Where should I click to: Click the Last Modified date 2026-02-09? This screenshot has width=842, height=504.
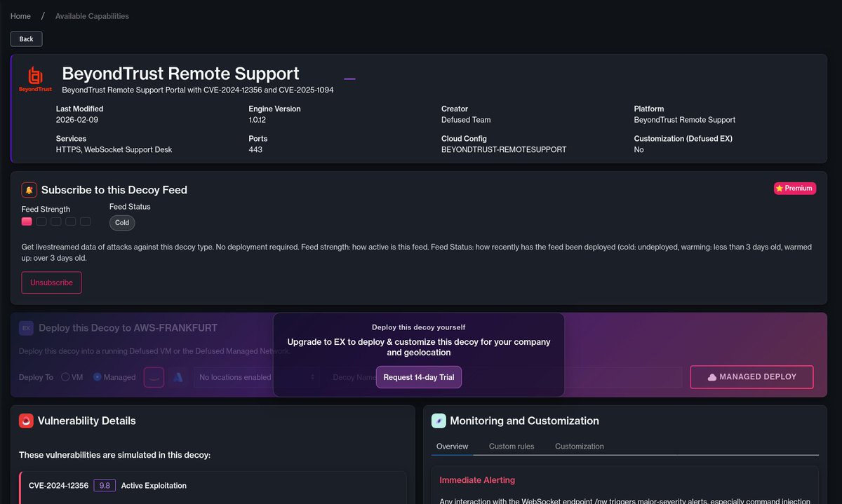click(78, 120)
